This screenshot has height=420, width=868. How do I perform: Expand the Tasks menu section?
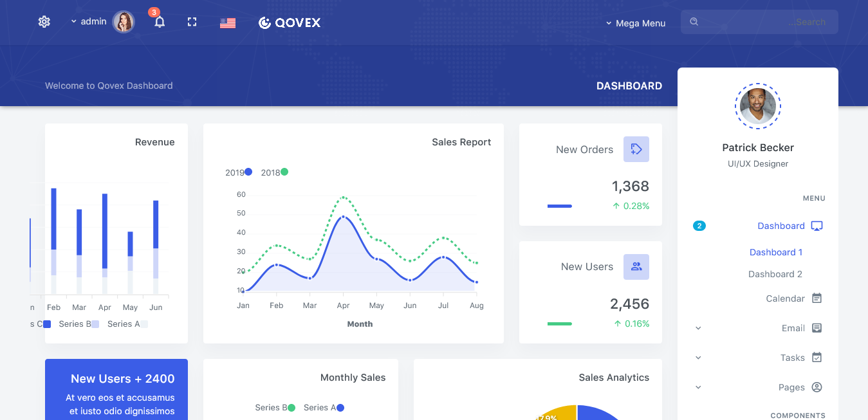coord(792,358)
